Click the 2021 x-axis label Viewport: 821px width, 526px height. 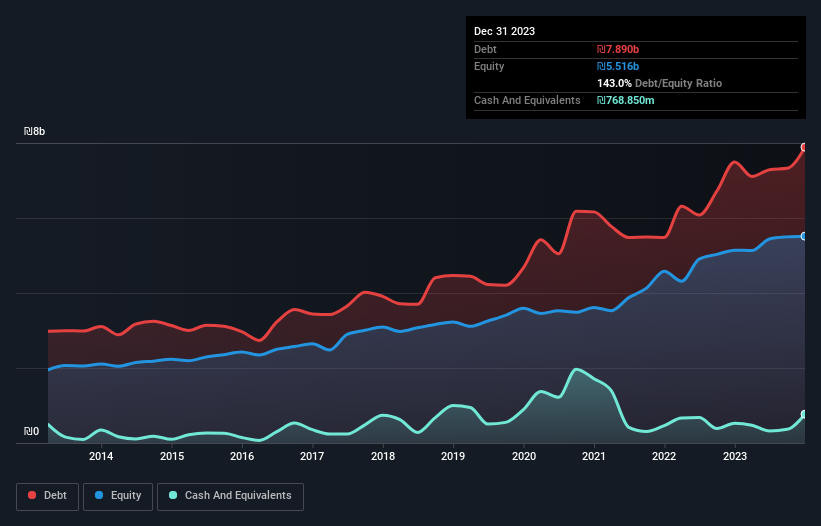click(x=595, y=457)
